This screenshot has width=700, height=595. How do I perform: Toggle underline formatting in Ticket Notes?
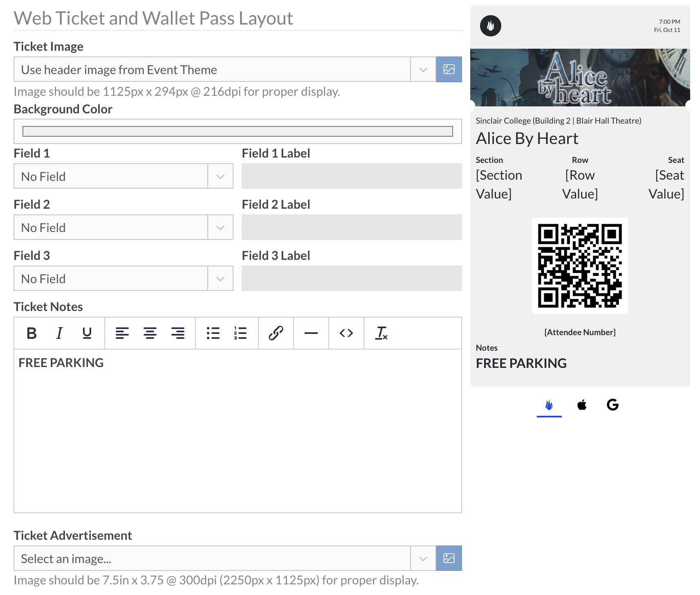(x=87, y=333)
